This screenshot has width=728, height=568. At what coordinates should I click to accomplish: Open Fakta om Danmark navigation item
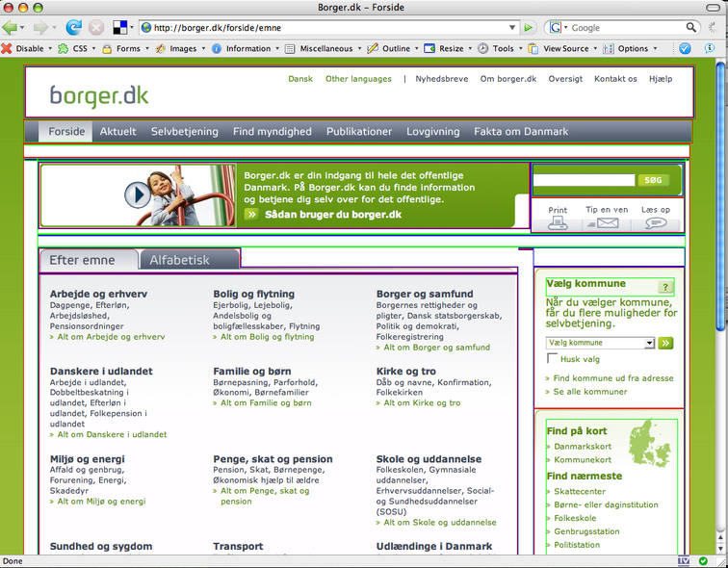[x=521, y=131]
